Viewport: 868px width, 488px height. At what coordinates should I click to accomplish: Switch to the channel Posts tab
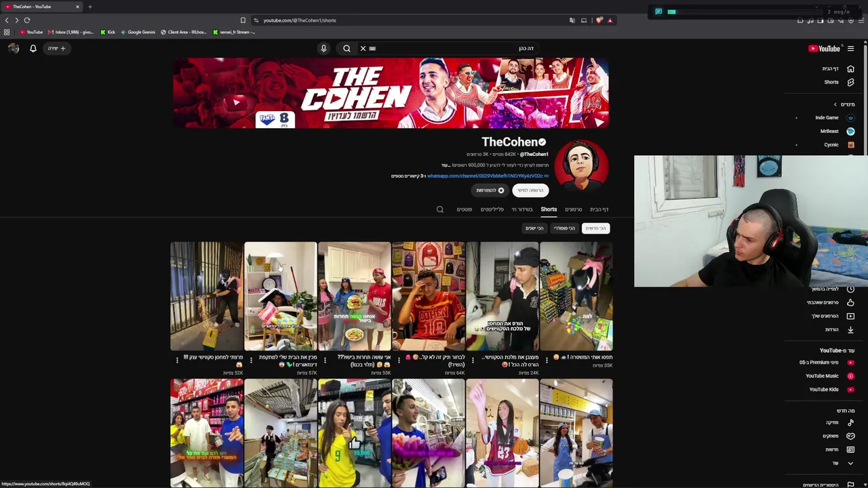point(464,209)
